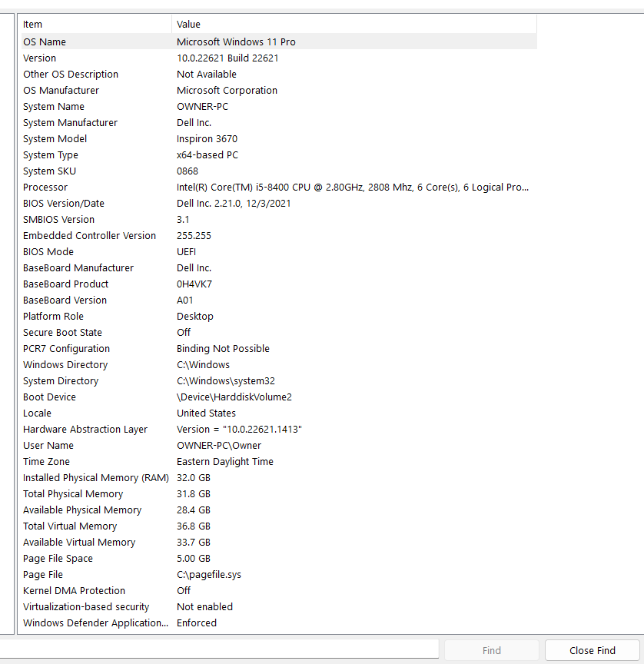Image resolution: width=644 pixels, height=664 pixels.
Task: Select the System Model row label
Action: coord(55,138)
